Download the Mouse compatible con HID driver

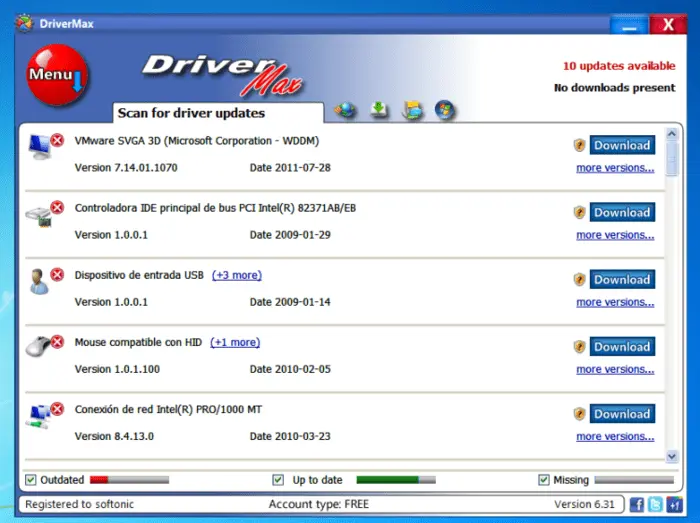(x=622, y=347)
